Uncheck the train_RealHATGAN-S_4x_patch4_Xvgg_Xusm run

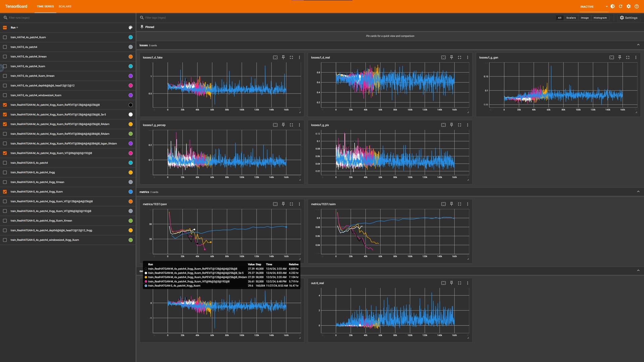[x=5, y=192]
